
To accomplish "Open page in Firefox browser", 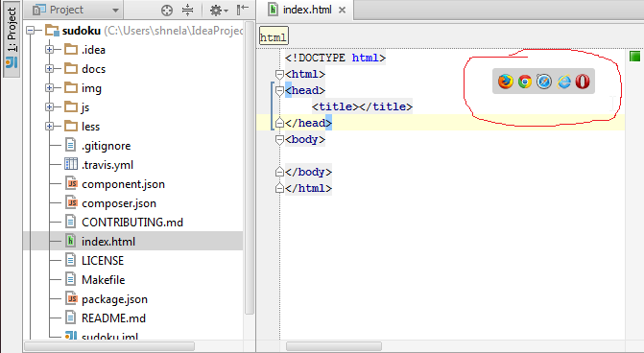I will pos(505,82).
